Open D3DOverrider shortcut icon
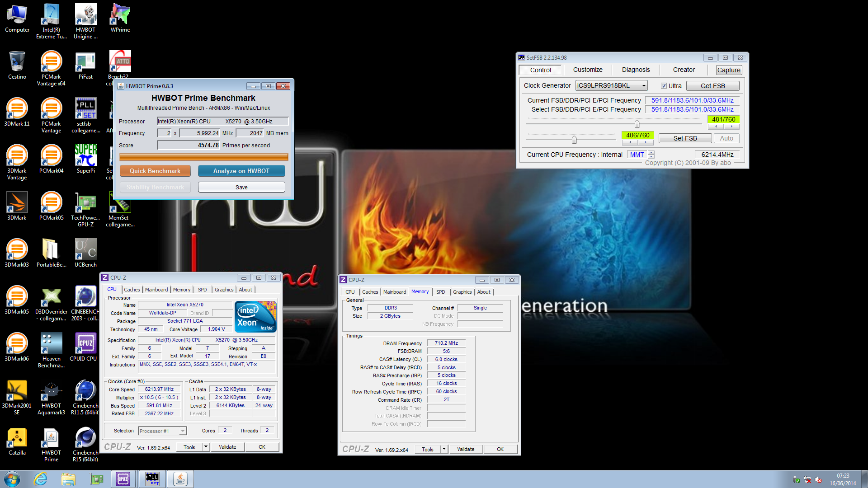 coord(51,303)
